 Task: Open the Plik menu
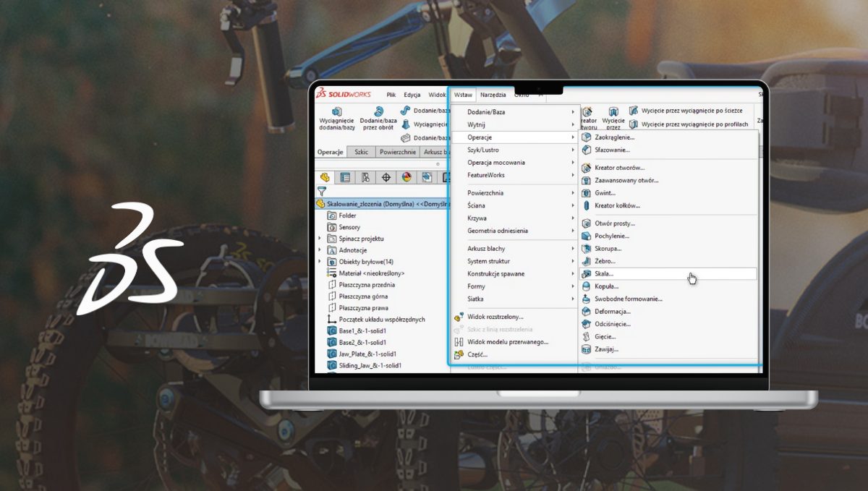[x=391, y=95]
